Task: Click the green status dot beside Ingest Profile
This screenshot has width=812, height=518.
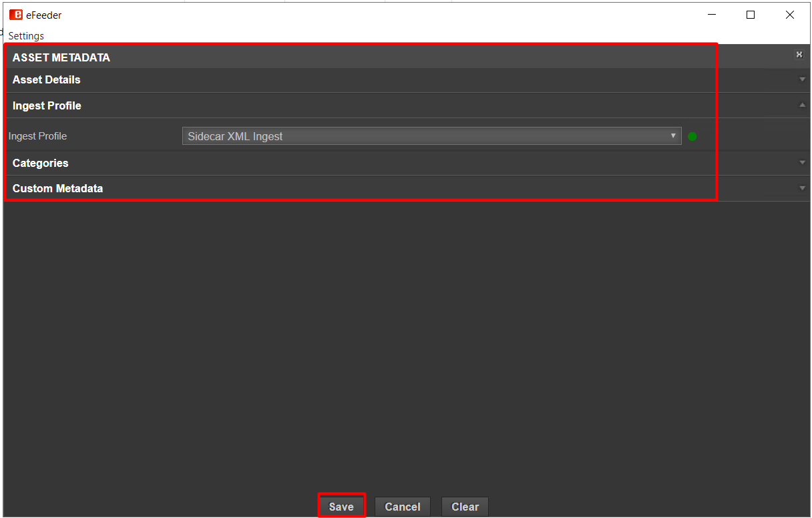Action: click(692, 137)
